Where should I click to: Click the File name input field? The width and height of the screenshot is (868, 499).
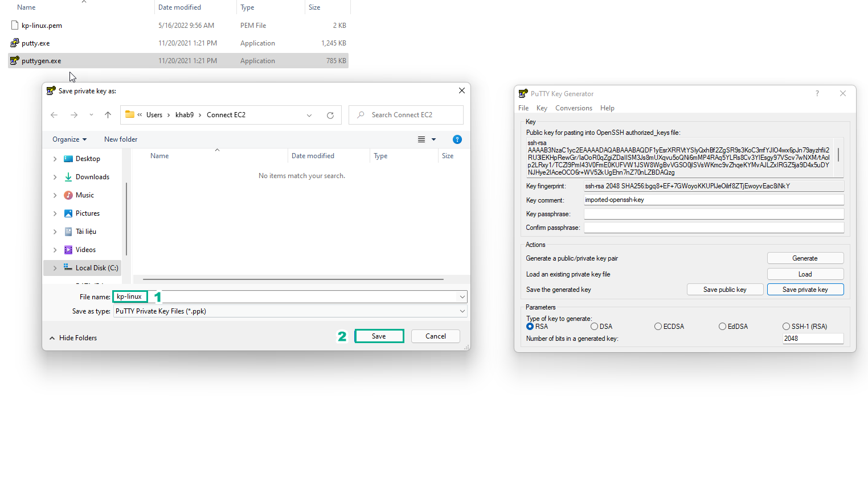(290, 297)
